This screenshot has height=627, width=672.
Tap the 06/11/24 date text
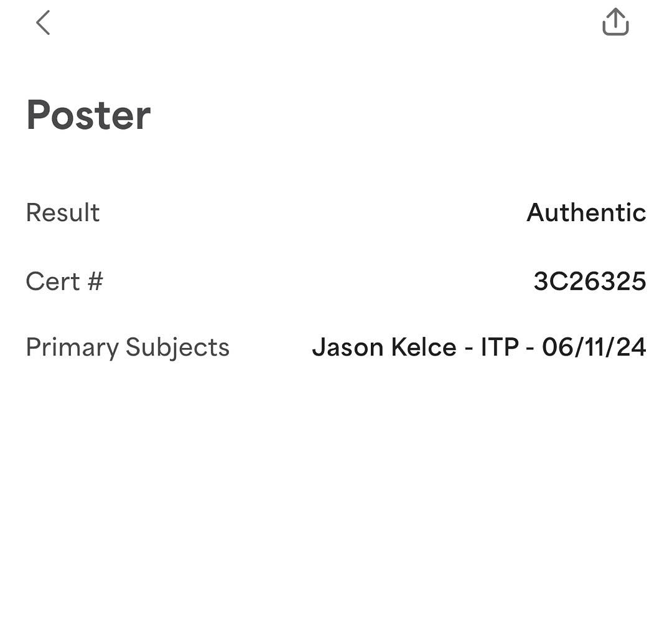point(594,347)
